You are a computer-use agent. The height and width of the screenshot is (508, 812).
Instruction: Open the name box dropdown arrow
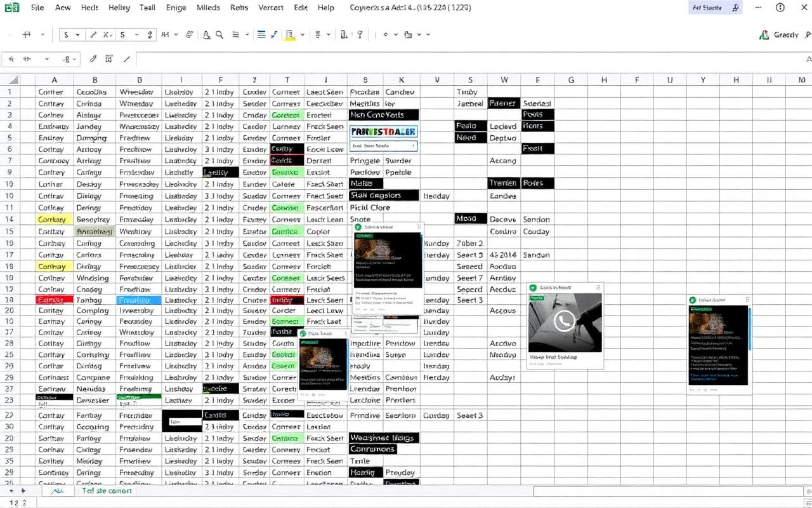click(x=47, y=59)
